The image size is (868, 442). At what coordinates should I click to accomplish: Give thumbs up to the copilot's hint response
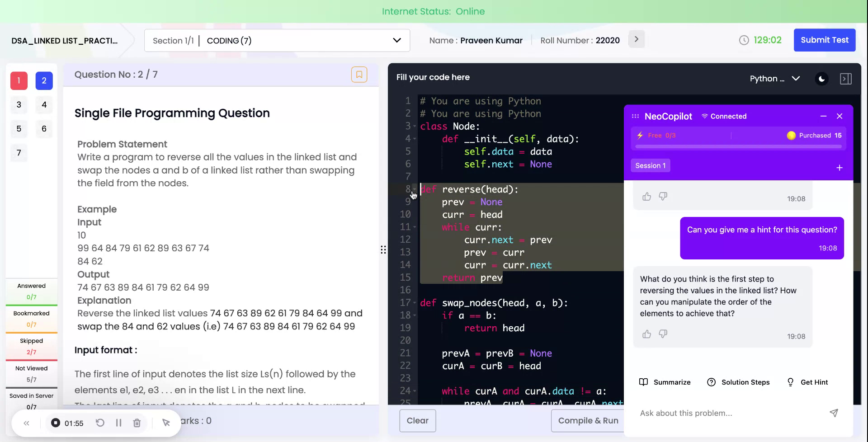(646, 334)
